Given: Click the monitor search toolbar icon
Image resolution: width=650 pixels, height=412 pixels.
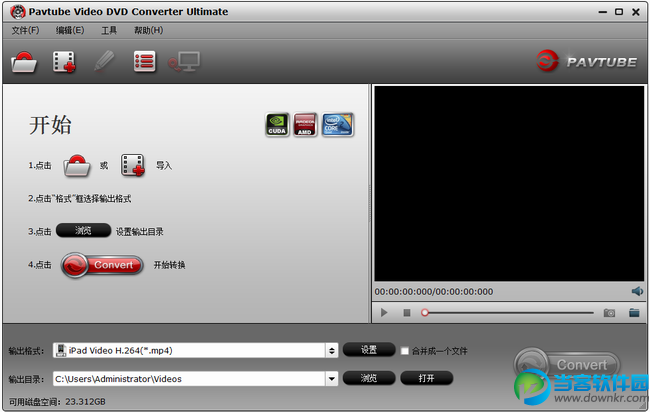Looking at the screenshot, I should (184, 62).
